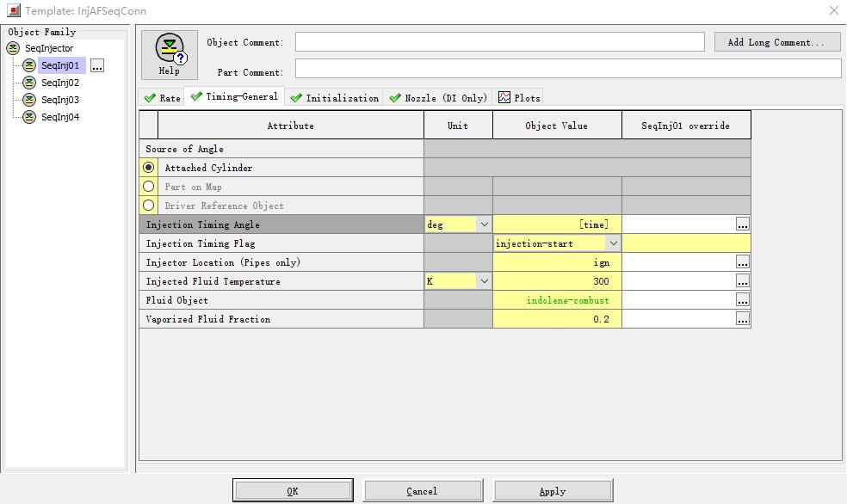
Task: Click the Source of Angle section label
Action: click(184, 149)
